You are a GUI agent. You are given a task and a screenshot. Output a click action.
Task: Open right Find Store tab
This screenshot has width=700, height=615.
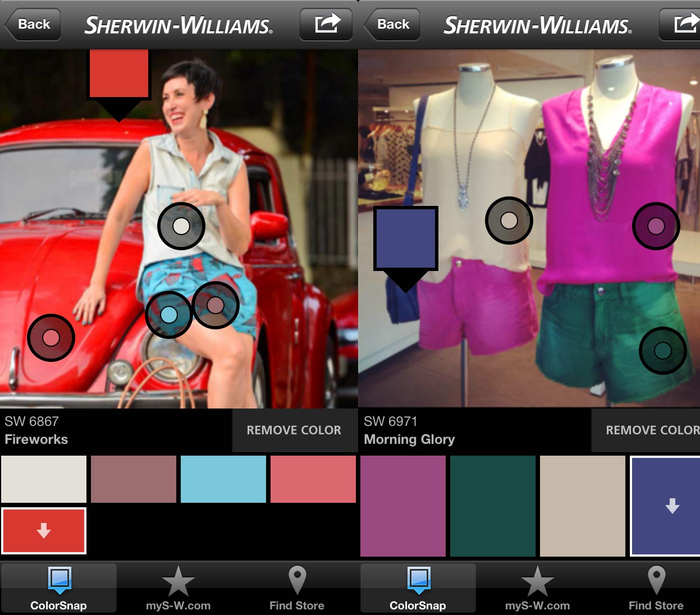pyautogui.click(x=656, y=589)
